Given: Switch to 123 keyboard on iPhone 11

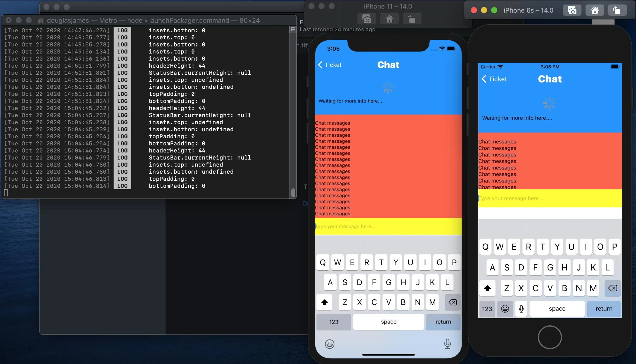Looking at the screenshot, I should (333, 322).
